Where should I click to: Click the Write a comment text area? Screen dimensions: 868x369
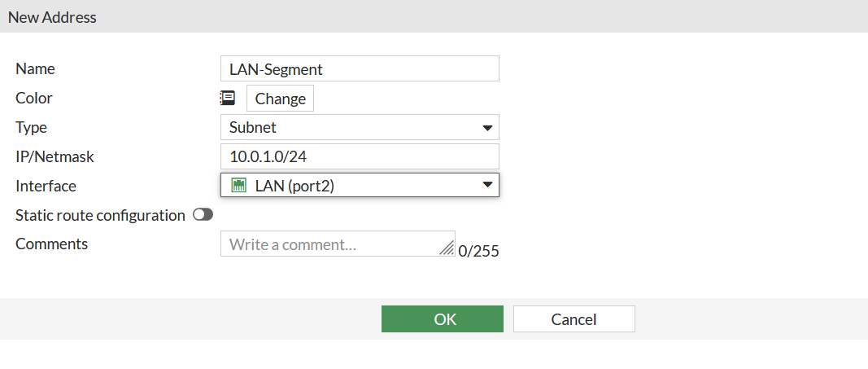[338, 244]
